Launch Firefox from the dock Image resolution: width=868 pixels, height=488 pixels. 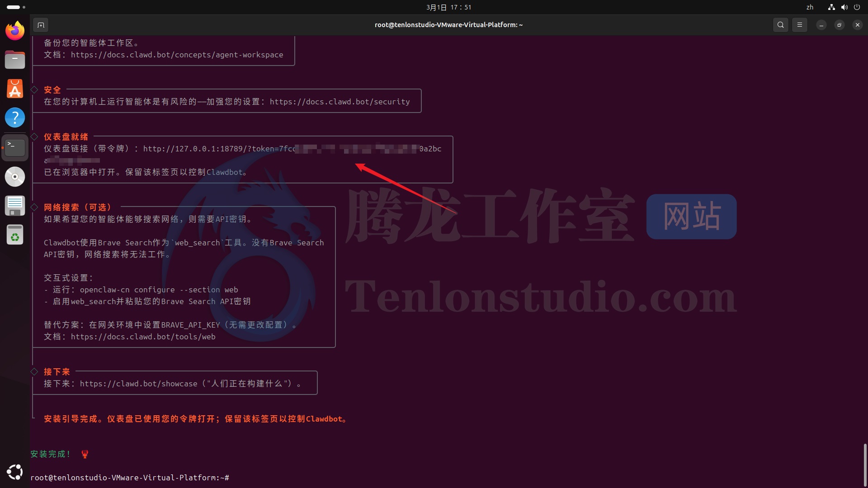15,31
